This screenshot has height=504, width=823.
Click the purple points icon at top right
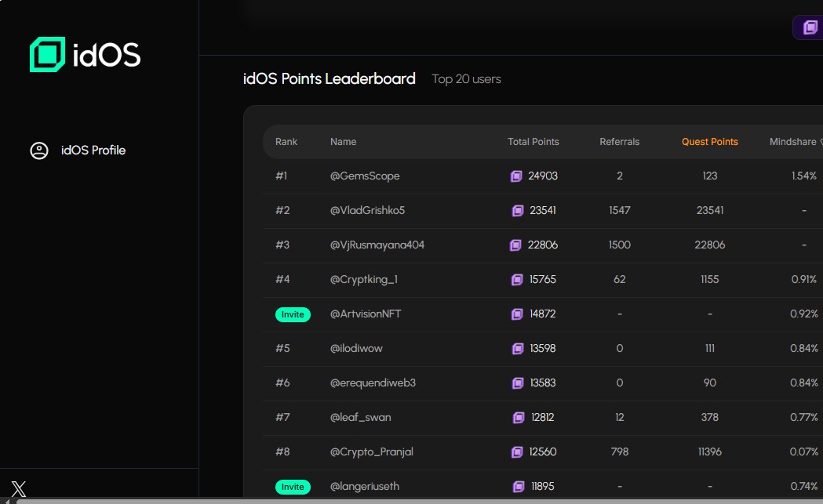(810, 27)
